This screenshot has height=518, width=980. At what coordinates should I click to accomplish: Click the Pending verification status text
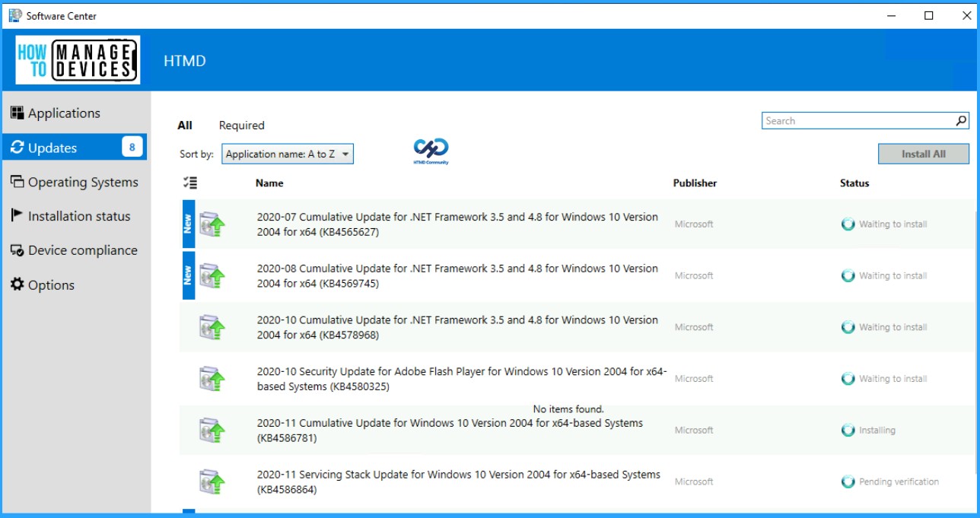pos(899,482)
